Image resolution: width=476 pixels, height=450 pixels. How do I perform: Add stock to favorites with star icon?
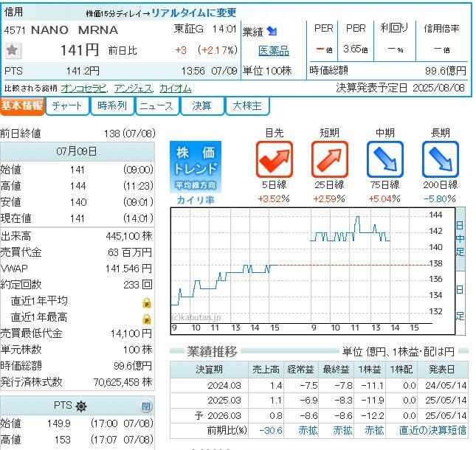[13, 50]
